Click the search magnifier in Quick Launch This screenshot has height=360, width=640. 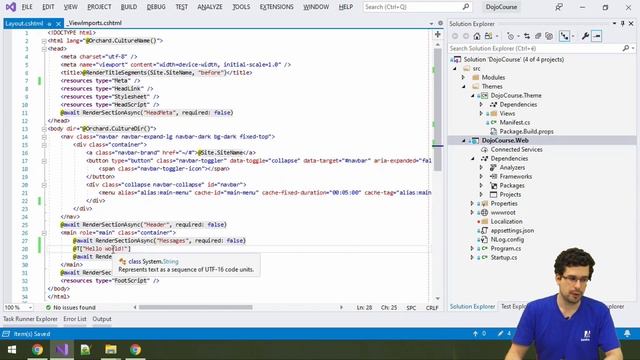[x=466, y=7]
